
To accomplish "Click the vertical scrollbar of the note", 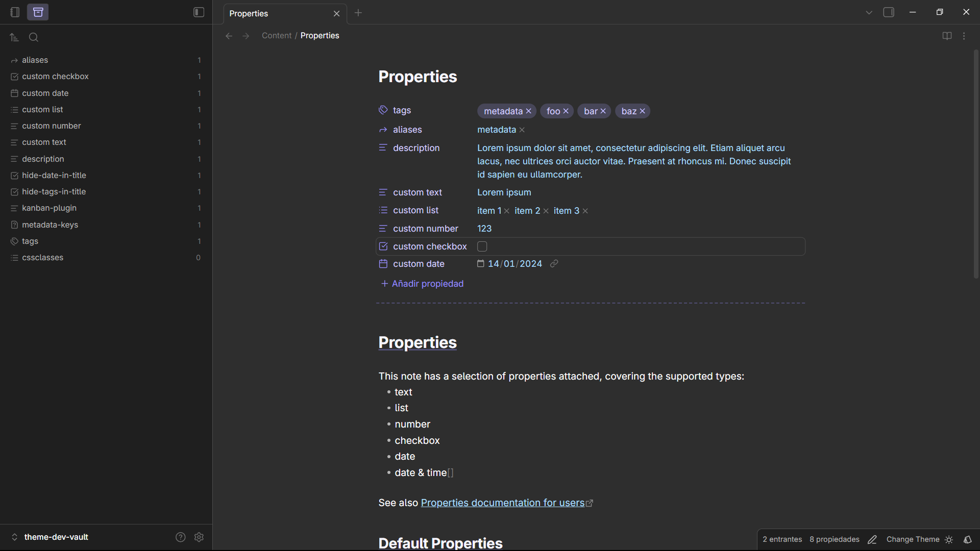I will click(x=976, y=164).
